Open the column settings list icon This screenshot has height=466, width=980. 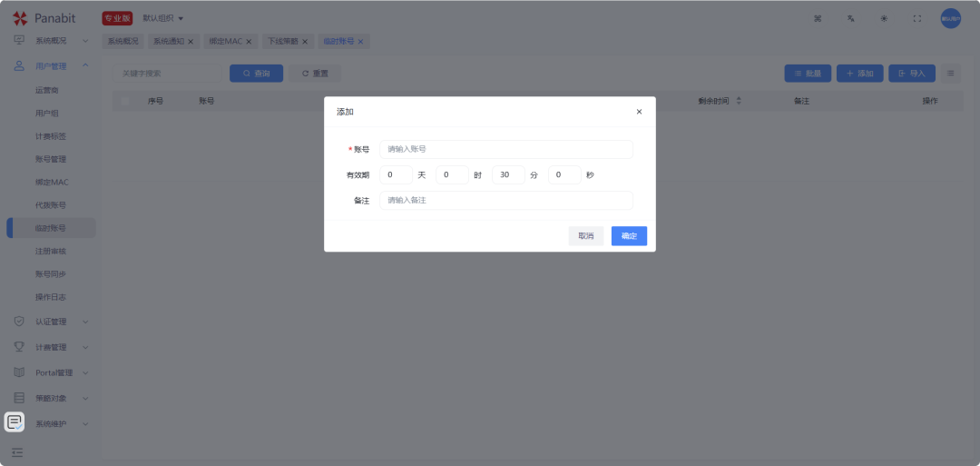[x=951, y=74]
